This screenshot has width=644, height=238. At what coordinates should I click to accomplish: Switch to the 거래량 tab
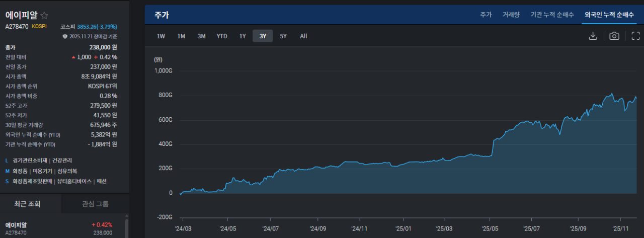pos(511,15)
